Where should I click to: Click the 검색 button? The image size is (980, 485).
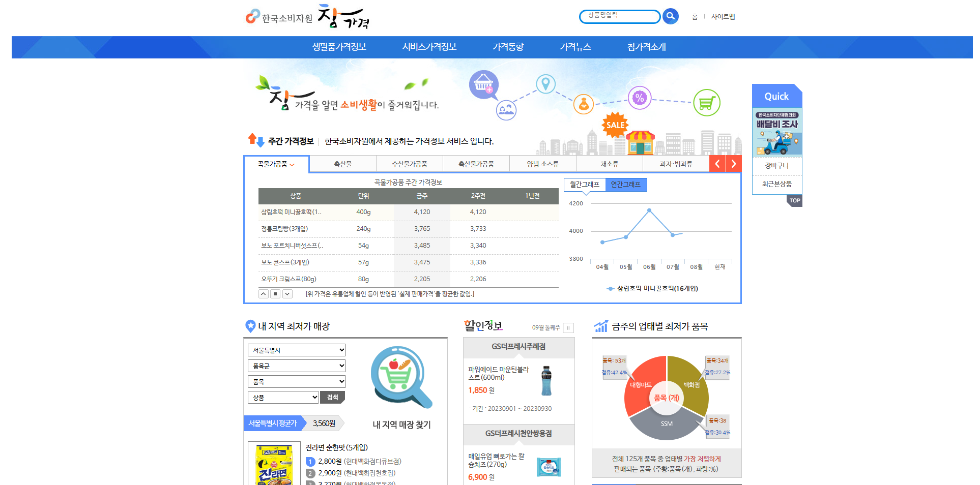point(333,398)
